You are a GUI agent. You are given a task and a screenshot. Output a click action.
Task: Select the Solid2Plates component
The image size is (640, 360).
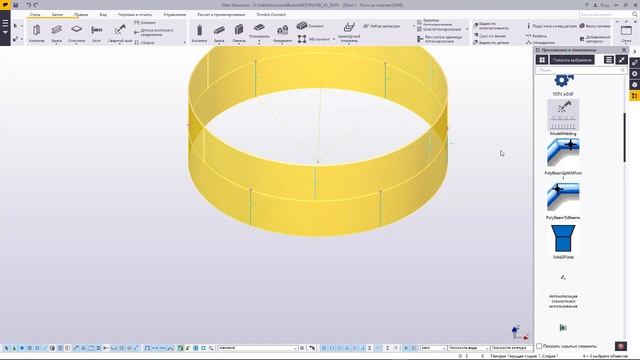[563, 242]
